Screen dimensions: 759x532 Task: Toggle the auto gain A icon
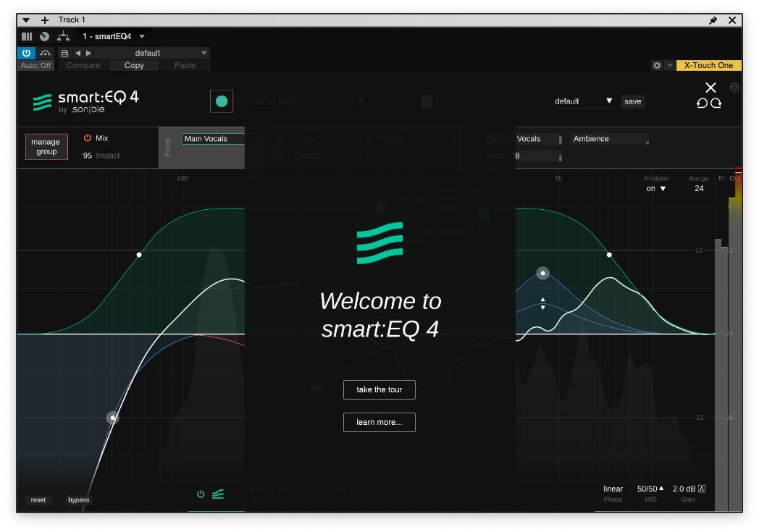coord(702,489)
